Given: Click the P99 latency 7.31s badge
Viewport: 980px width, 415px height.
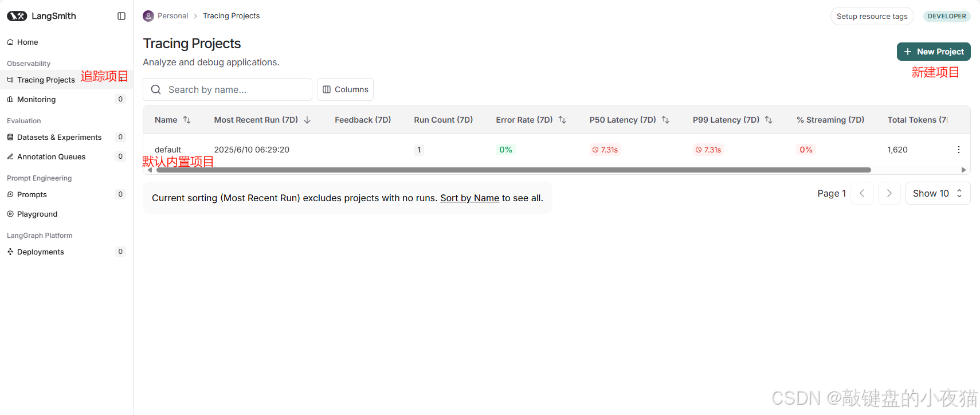Looking at the screenshot, I should click(x=708, y=150).
